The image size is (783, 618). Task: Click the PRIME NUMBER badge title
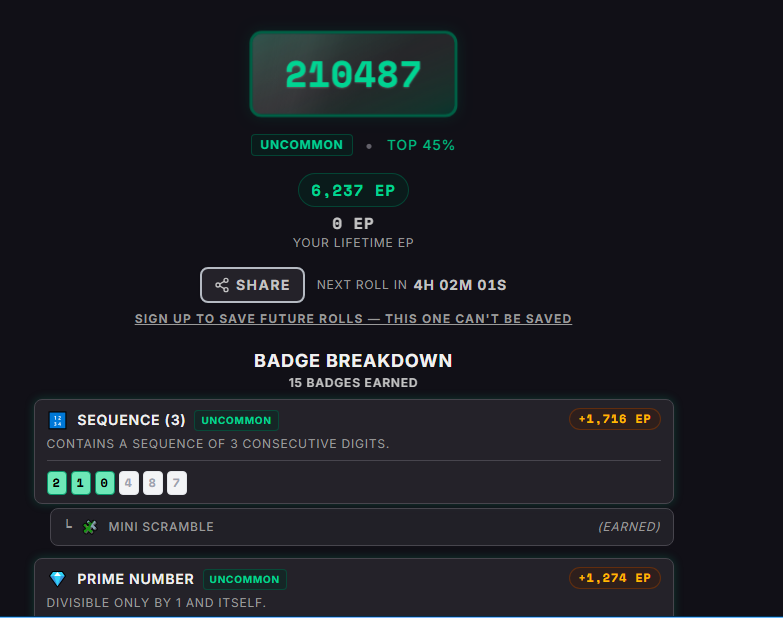click(x=135, y=579)
